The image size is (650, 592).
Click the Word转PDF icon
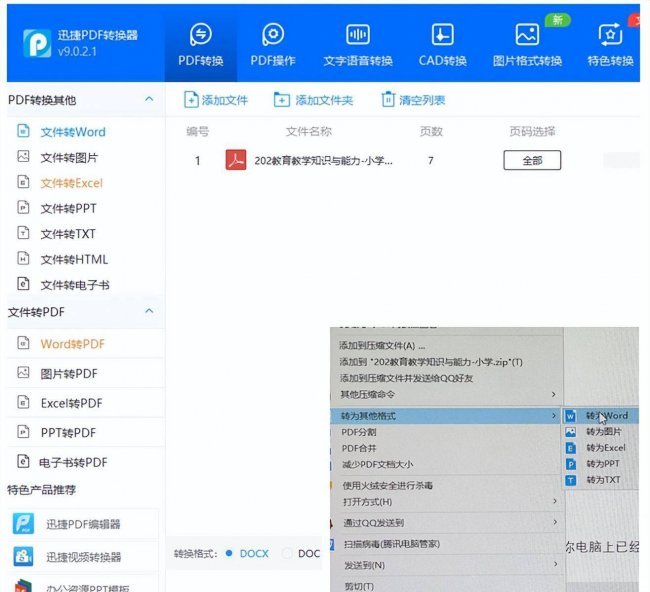[23, 343]
